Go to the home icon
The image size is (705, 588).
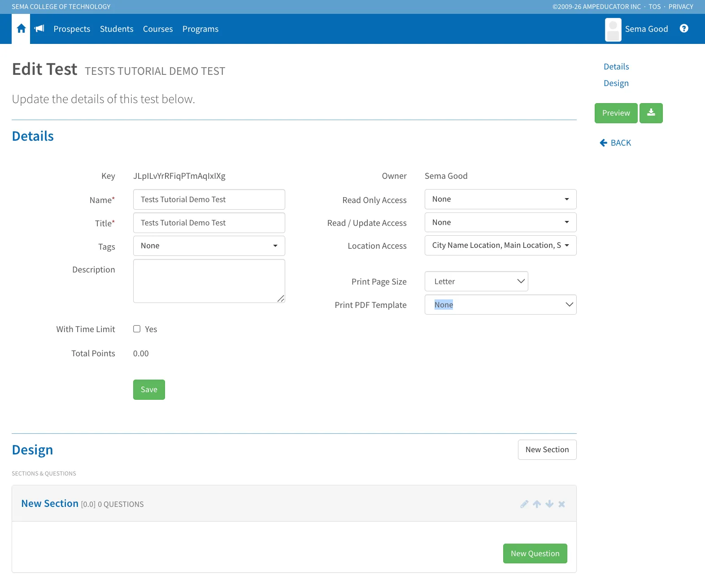point(21,29)
